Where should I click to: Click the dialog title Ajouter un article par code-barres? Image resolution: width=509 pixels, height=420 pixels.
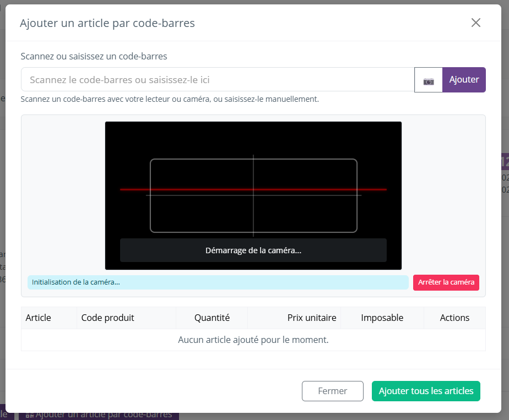pos(107,23)
